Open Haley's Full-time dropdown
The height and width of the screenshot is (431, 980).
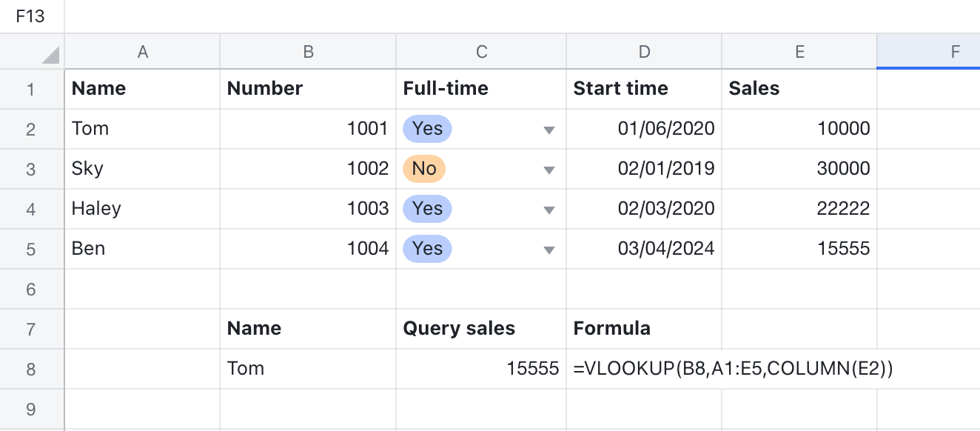click(548, 208)
